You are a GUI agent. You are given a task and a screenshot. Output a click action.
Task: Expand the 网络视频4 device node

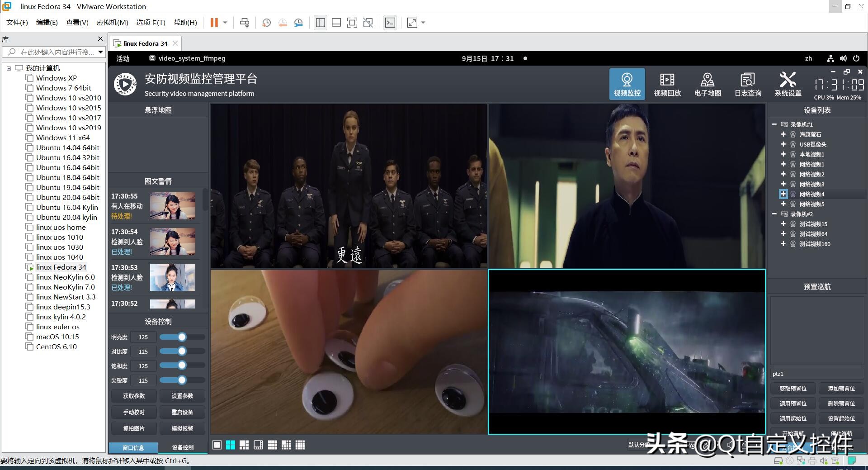[783, 194]
